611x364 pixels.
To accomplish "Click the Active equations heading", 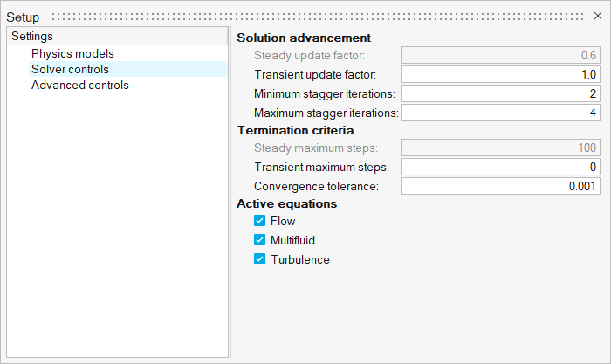I will pyautogui.click(x=287, y=203).
